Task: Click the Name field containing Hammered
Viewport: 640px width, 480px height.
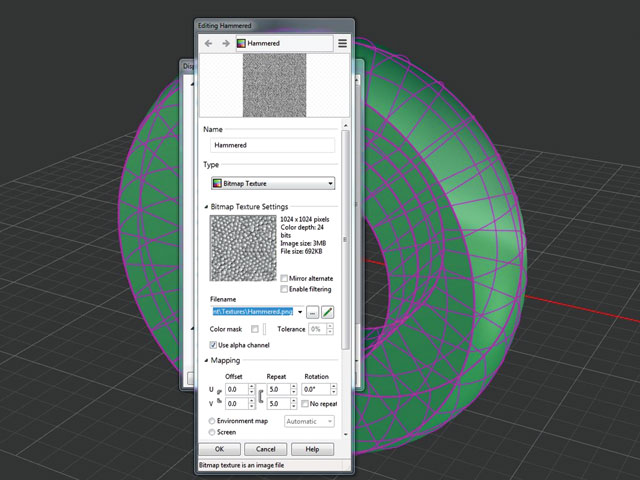Action: tap(272, 145)
